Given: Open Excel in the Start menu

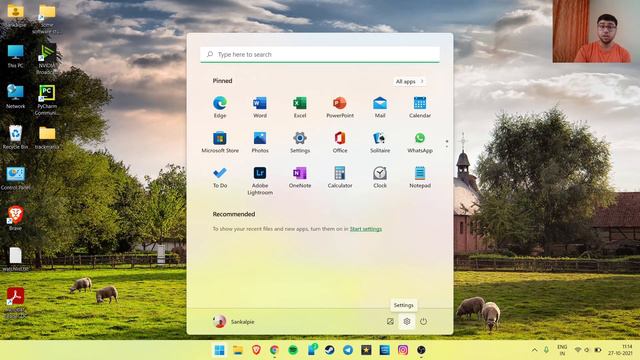Looking at the screenshot, I should (x=300, y=107).
